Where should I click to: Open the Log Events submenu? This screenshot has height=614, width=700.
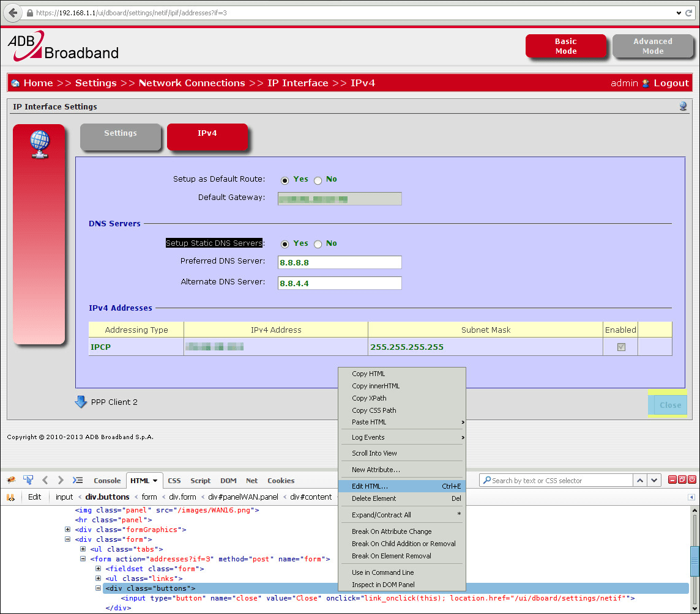click(402, 437)
